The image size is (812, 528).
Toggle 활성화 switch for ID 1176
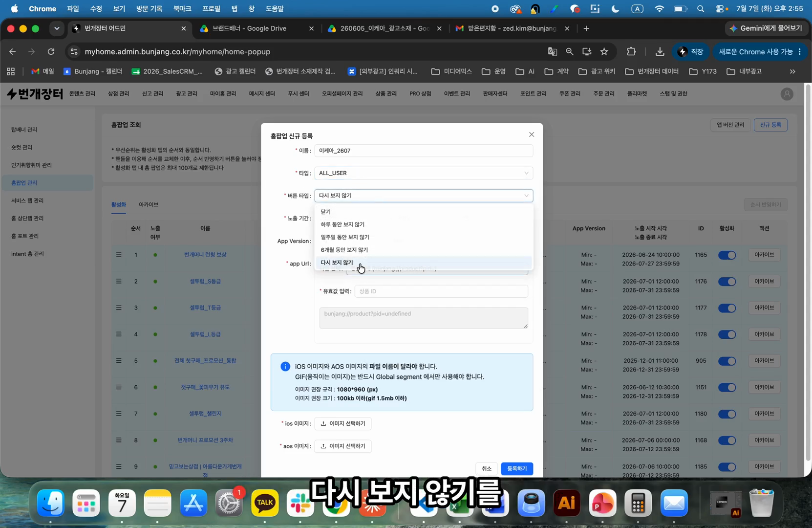[727, 282]
